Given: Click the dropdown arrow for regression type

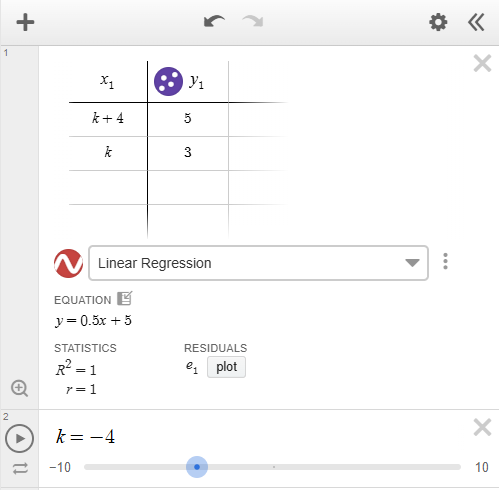Looking at the screenshot, I should tap(412, 263).
